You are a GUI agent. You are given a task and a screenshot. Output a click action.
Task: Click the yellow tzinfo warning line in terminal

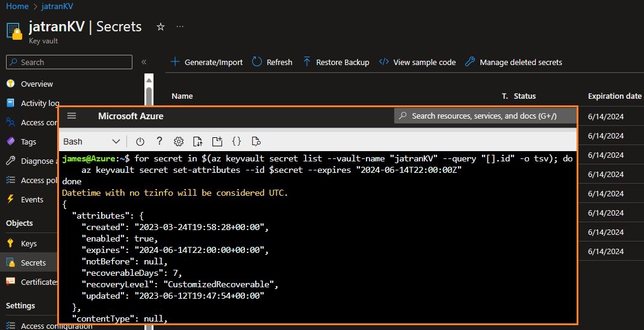point(175,193)
